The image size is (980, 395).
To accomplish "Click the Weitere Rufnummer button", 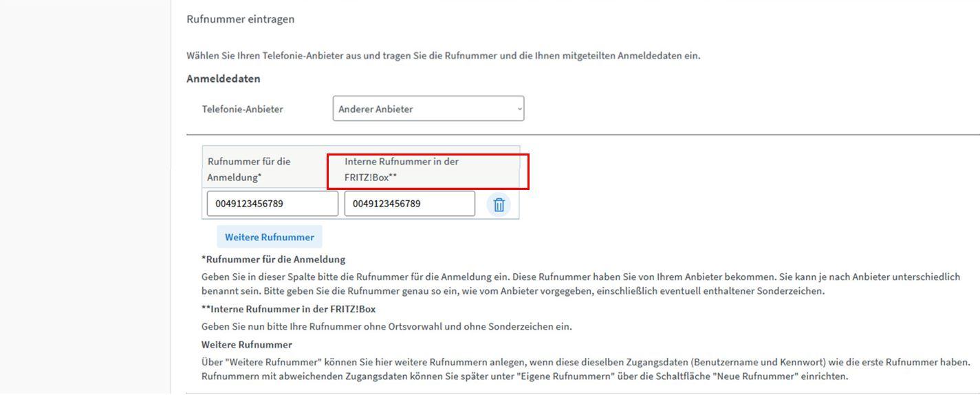I will [x=270, y=237].
